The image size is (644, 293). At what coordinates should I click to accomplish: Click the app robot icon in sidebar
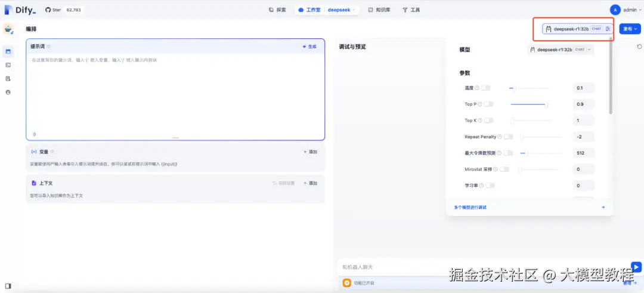point(8,29)
